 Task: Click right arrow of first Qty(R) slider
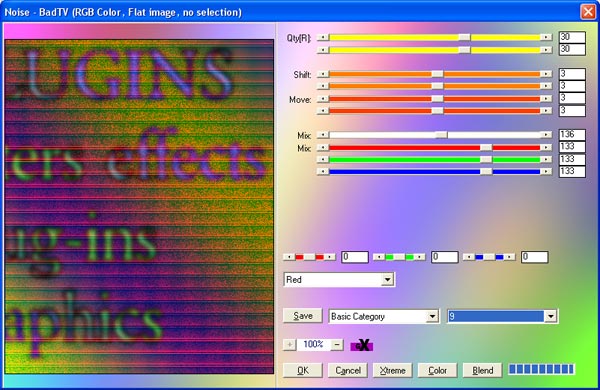(546, 37)
